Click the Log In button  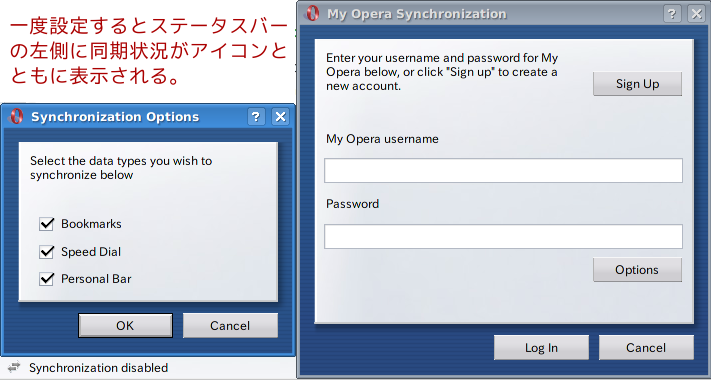point(541,348)
